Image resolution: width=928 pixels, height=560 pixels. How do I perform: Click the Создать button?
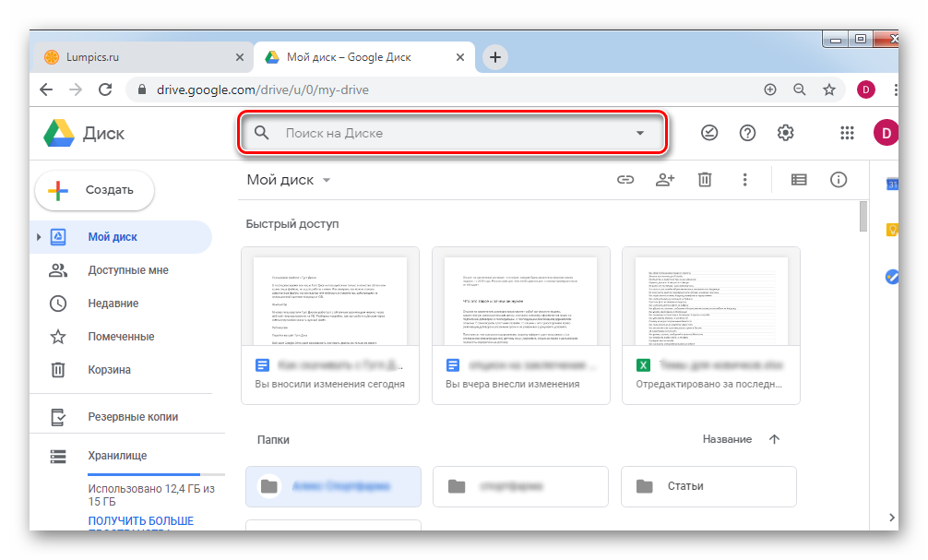(95, 190)
